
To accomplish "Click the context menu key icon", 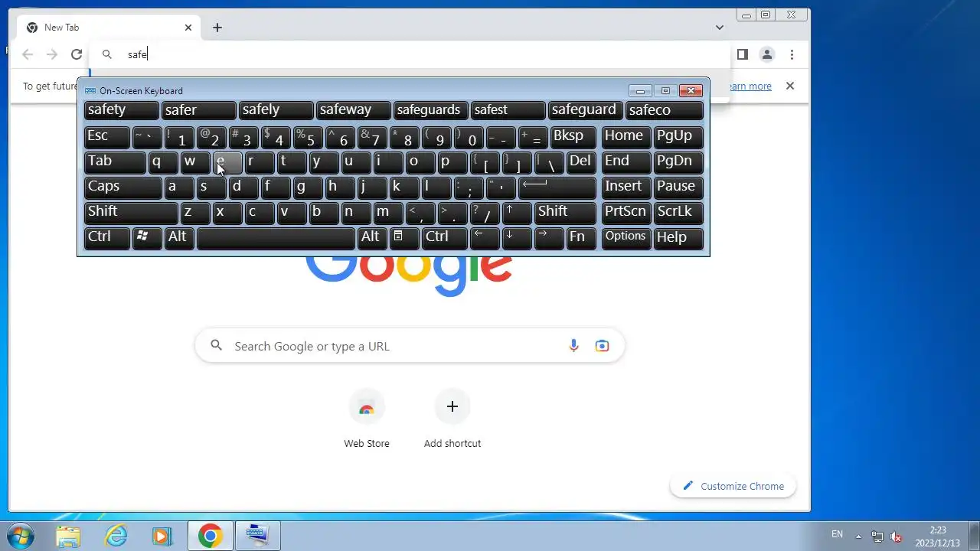I will click(404, 238).
